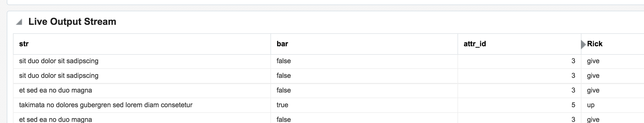Screen dimensions: 644x123
Task: Click the third row's attr_id value 3
Action: coord(573,91)
